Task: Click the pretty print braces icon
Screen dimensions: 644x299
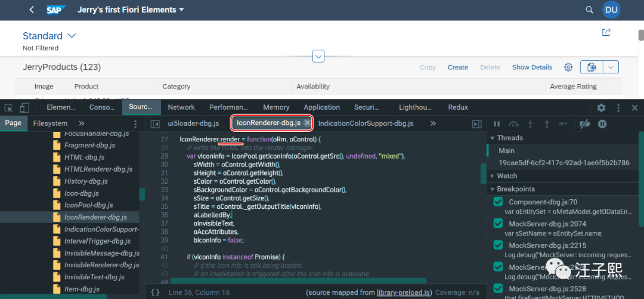Action: [155, 292]
